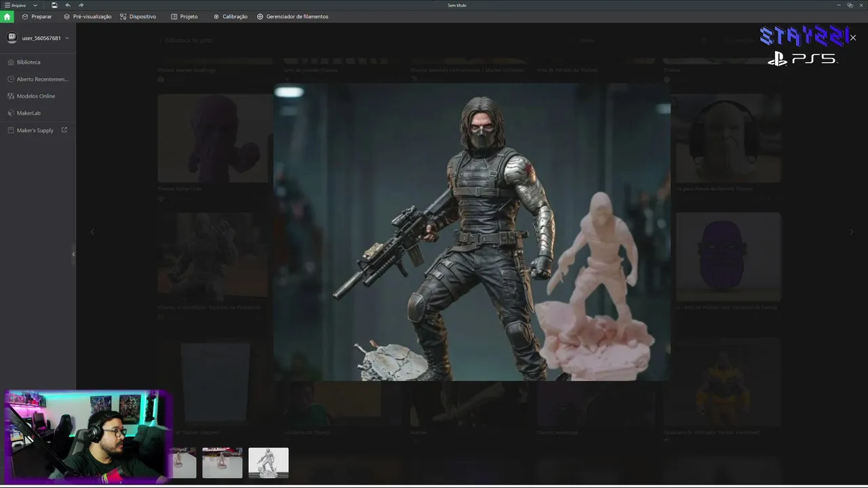Go to the green Home tab

[x=7, y=16]
